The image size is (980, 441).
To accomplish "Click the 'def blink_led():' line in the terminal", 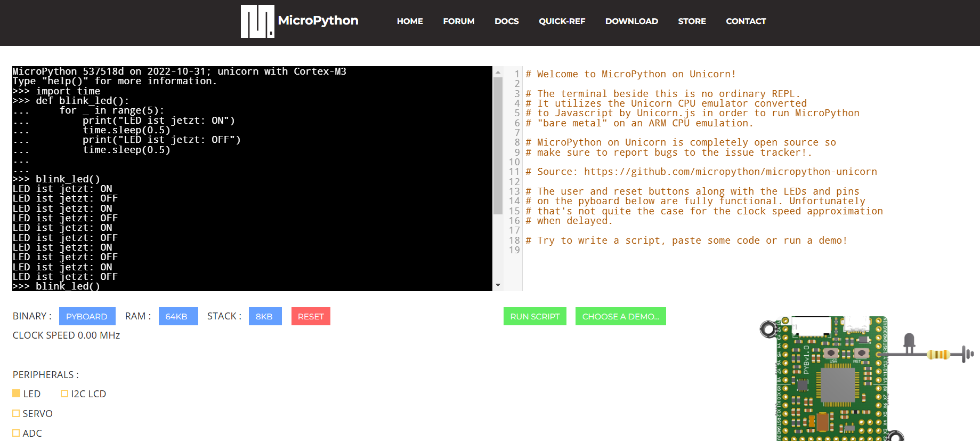I will pyautogui.click(x=71, y=101).
